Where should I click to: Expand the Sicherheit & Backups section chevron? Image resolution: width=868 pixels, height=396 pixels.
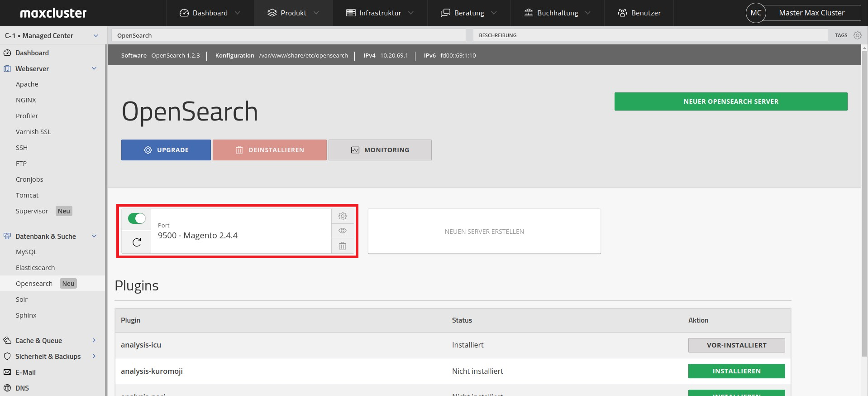pos(94,357)
